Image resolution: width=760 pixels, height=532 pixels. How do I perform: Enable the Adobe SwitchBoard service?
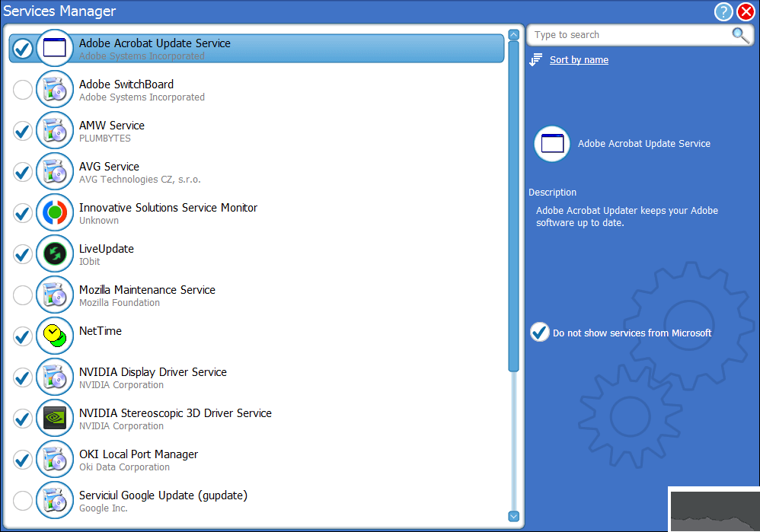coord(22,89)
